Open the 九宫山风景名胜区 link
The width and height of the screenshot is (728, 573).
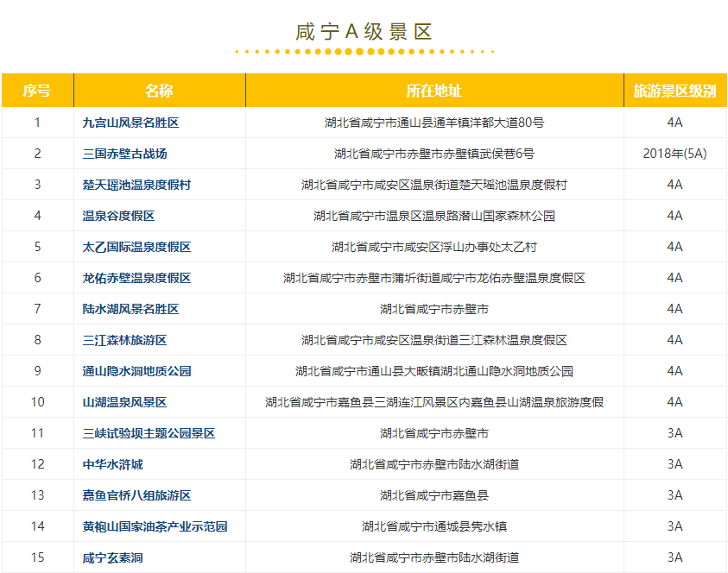(130, 123)
